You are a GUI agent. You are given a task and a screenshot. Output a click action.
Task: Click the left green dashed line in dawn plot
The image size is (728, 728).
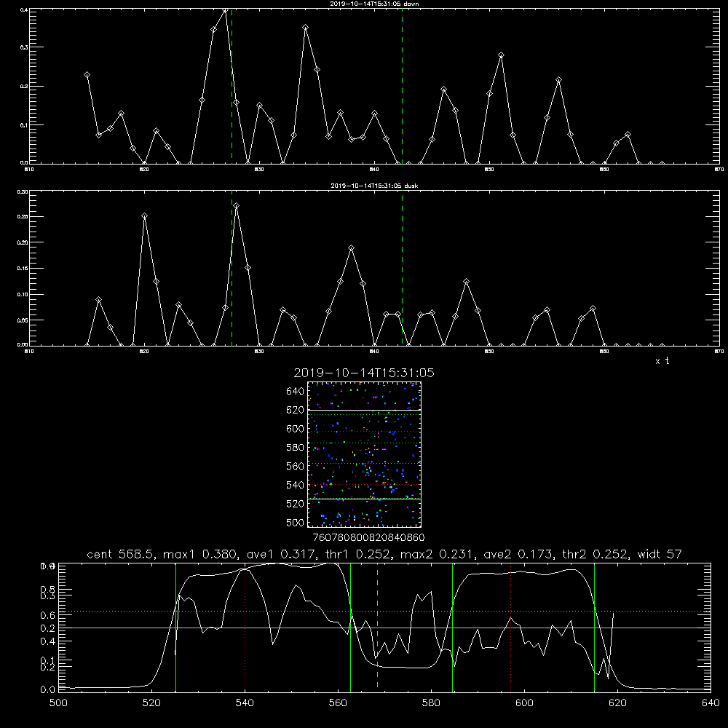(232, 86)
